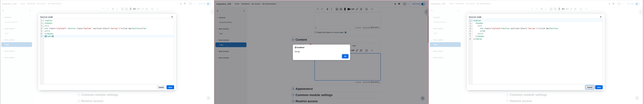Open the AU user menu in middle window
Screen dimensions: 644x104
(406, 4)
